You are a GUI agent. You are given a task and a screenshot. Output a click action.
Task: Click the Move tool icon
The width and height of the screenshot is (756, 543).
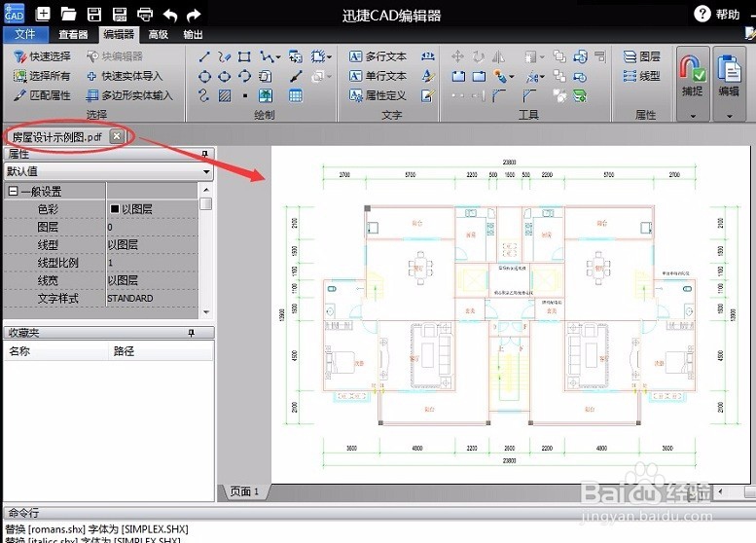click(x=457, y=56)
